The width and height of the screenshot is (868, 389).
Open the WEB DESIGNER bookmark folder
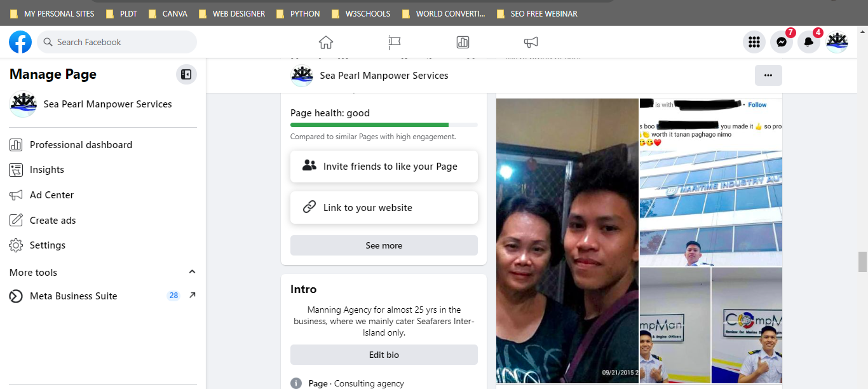coord(232,13)
